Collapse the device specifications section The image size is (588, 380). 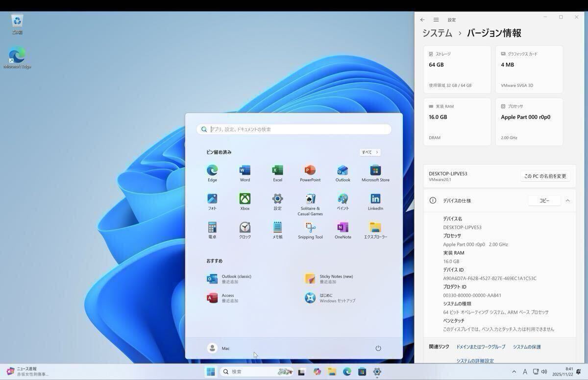pos(567,201)
